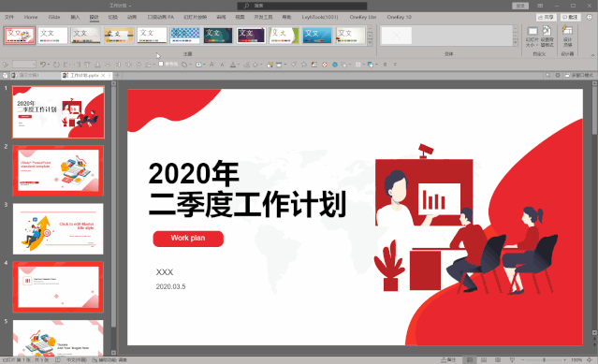The height and width of the screenshot is (364, 598).
Task: Click the shapes icon in quick toolbar
Action: pos(183,65)
